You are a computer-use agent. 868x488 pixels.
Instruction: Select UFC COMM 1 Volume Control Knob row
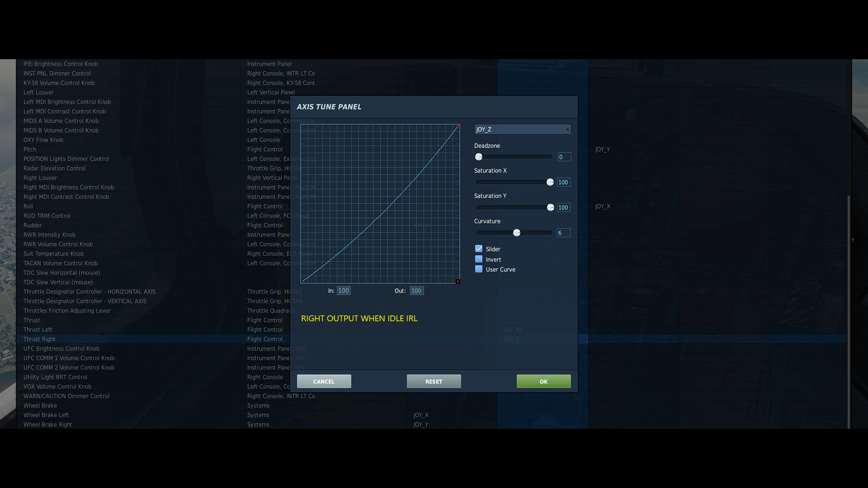click(431, 358)
